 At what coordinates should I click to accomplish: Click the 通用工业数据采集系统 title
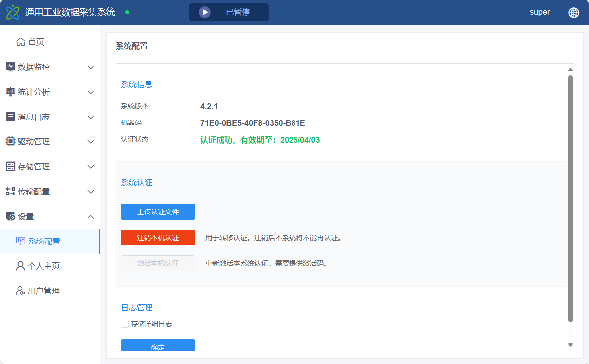coord(70,12)
